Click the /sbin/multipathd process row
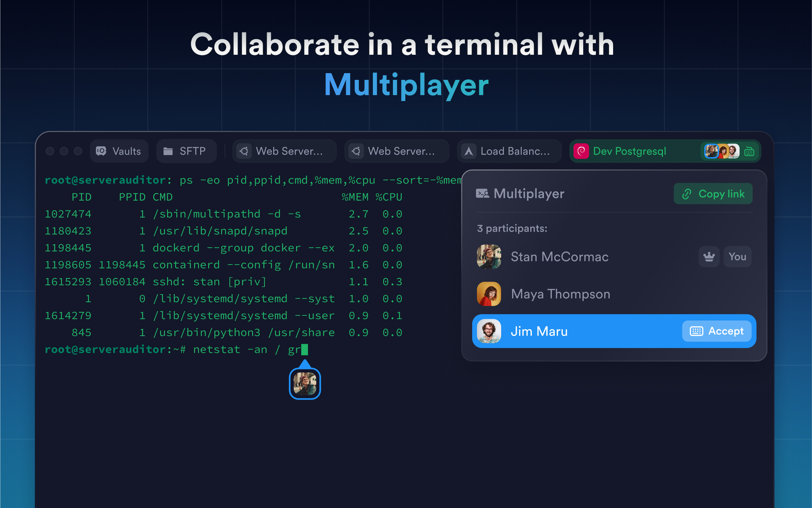Image resolution: width=812 pixels, height=508 pixels. pyautogui.click(x=224, y=214)
